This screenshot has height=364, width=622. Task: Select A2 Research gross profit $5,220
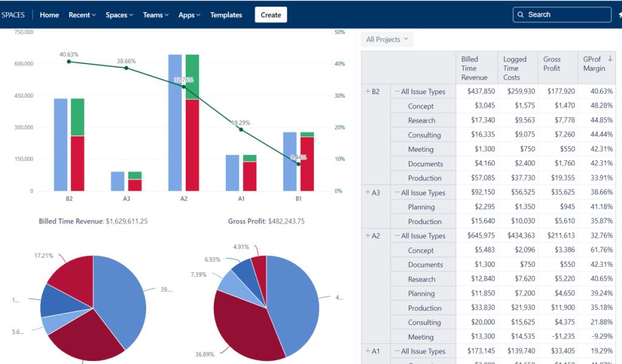click(558, 278)
